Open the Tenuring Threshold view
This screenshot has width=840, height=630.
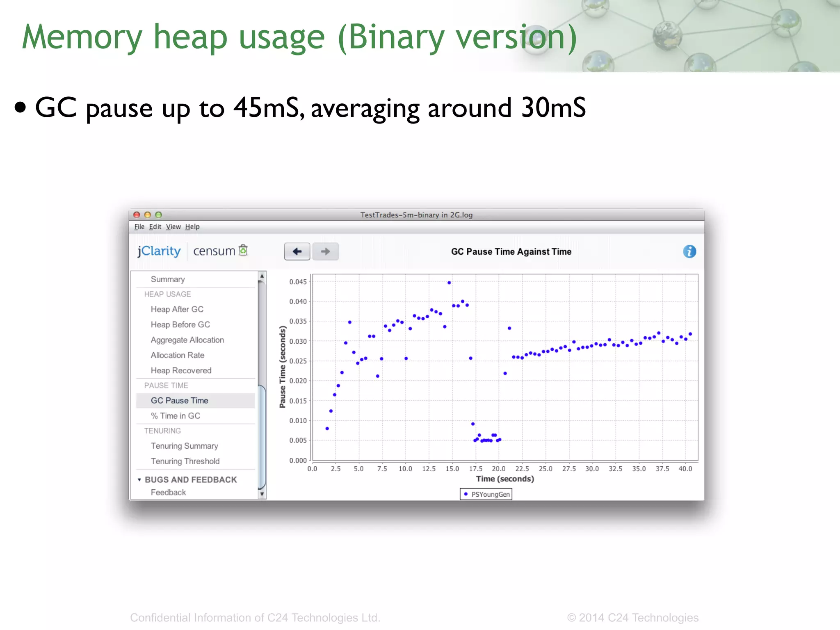185,461
